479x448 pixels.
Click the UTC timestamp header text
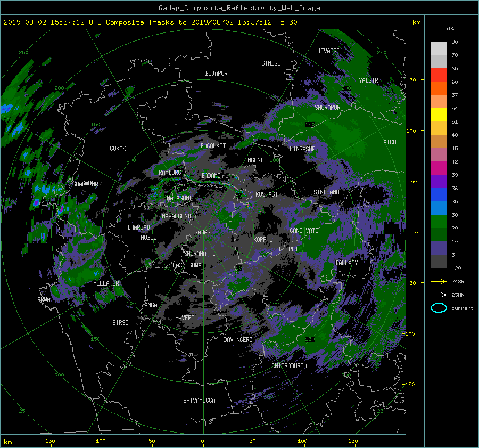(x=151, y=22)
